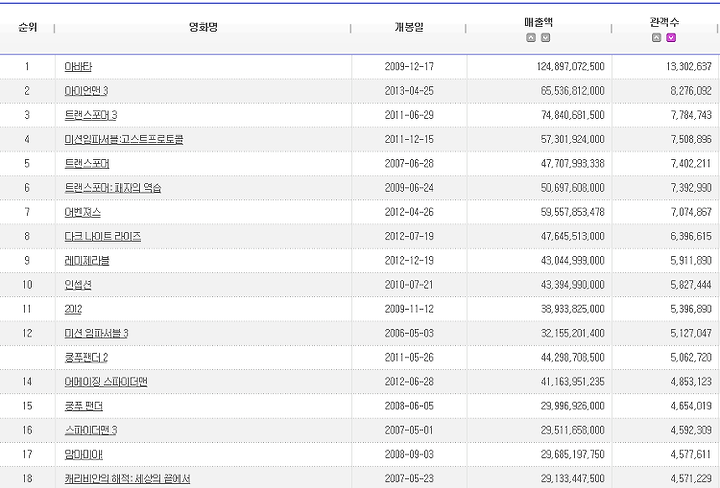Open 미션 임파서블 3 movie link

pyautogui.click(x=96, y=334)
